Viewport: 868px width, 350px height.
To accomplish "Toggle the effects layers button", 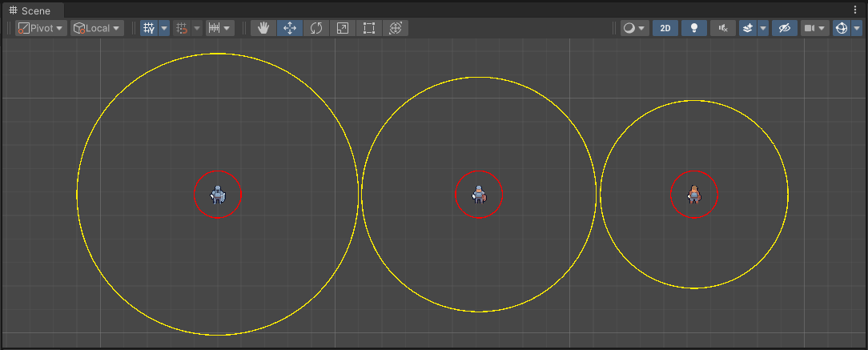I will [x=747, y=28].
